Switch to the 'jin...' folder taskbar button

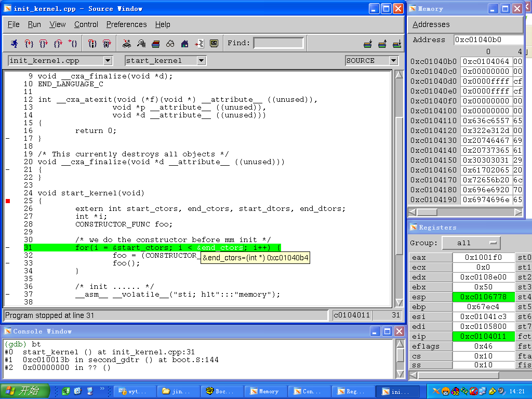point(178,391)
